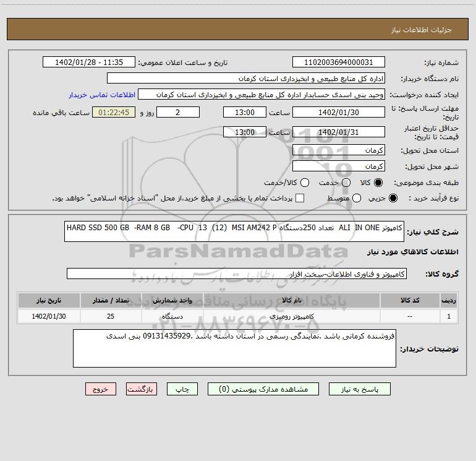Click the پاسخ به نیاز button
Image resolution: width=476 pixels, height=461 pixels.
pyautogui.click(x=359, y=389)
